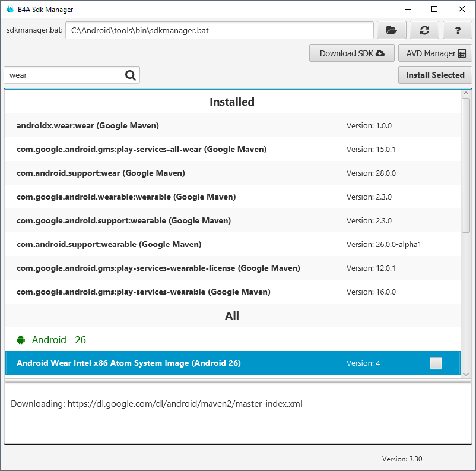Click the list scrollbar up arrow
Screen dimensions: 476x471
pyautogui.click(x=466, y=93)
